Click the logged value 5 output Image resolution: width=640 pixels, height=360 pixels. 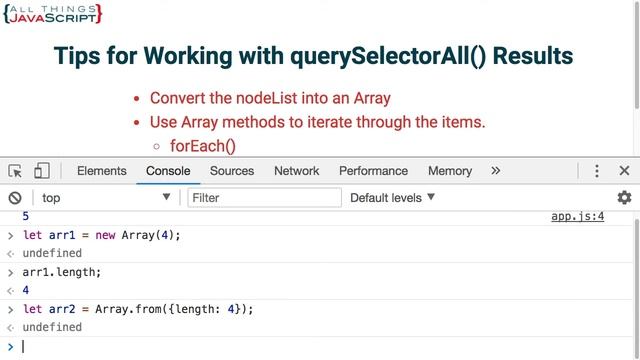pos(26,216)
